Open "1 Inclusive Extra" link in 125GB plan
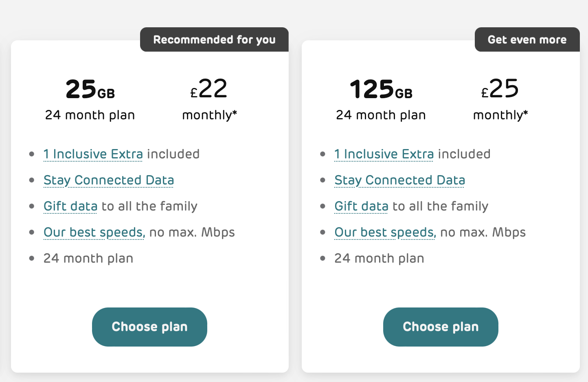This screenshot has height=382, width=588. tap(384, 154)
